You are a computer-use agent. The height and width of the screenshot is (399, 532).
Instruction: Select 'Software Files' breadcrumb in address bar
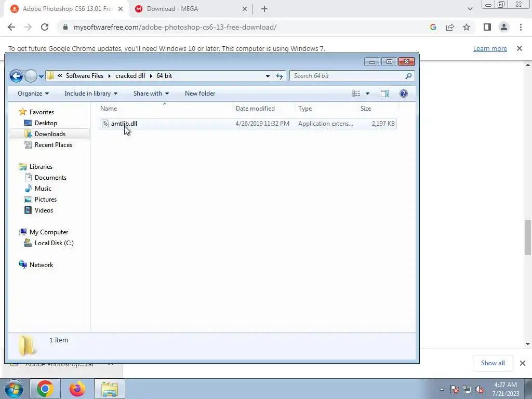tap(85, 76)
